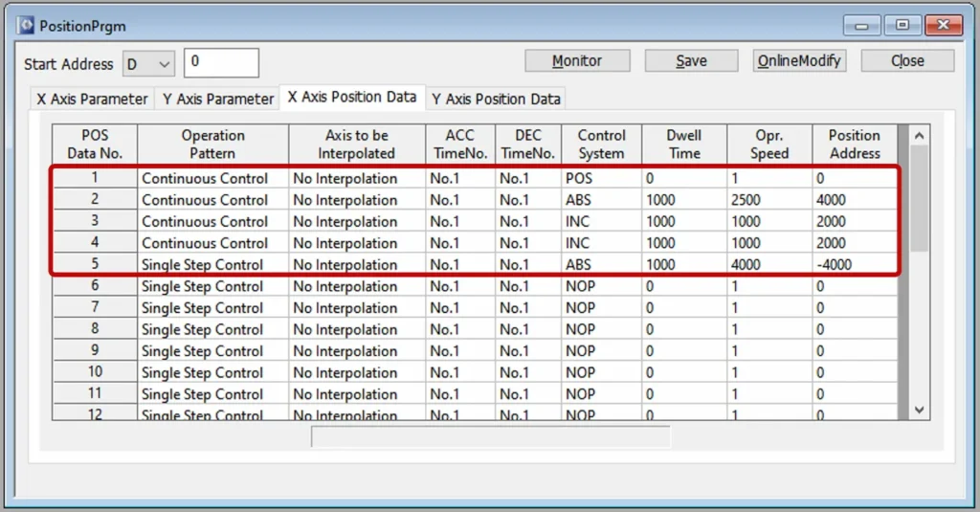Click the Save button

691,60
